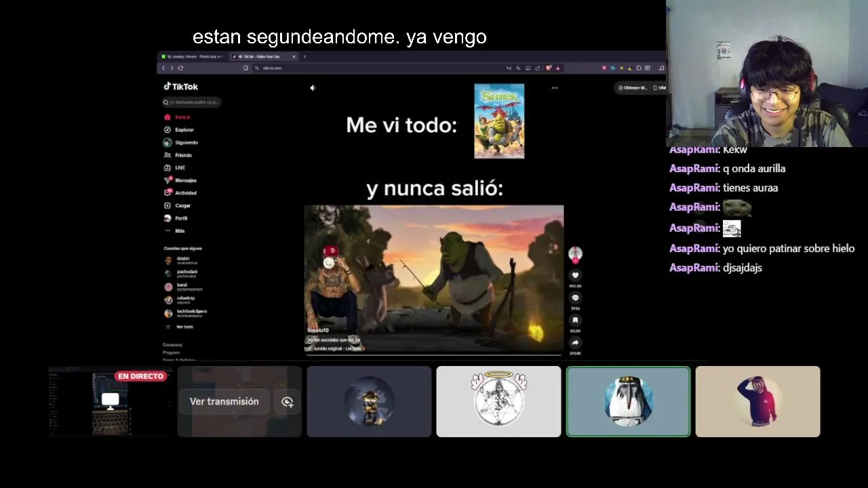Select the pirate hat avatar participant tile
Viewport: 868px width, 488px height.
coord(369,401)
